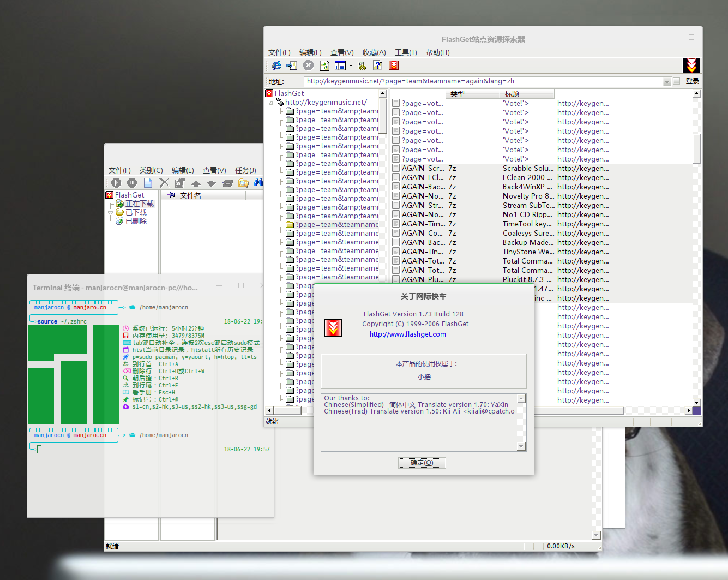Click the drop zone window icon in main toolbar
This screenshot has height=580, width=728.
pyautogui.click(x=227, y=183)
